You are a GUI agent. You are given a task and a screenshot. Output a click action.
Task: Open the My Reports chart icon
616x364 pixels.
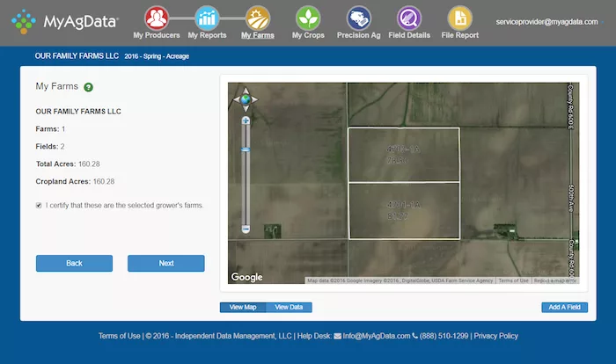207,18
